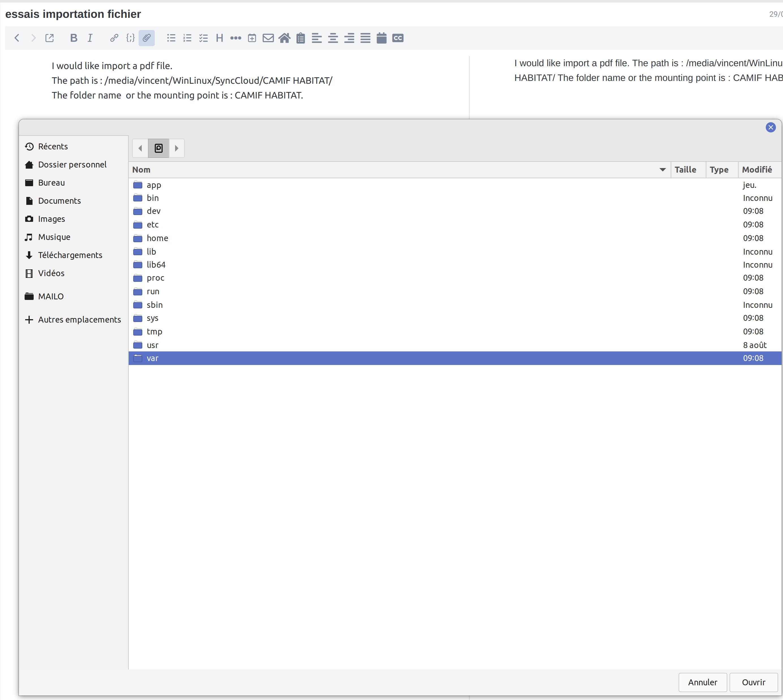The image size is (783, 700).
Task: Insert a code block
Action: coord(130,38)
